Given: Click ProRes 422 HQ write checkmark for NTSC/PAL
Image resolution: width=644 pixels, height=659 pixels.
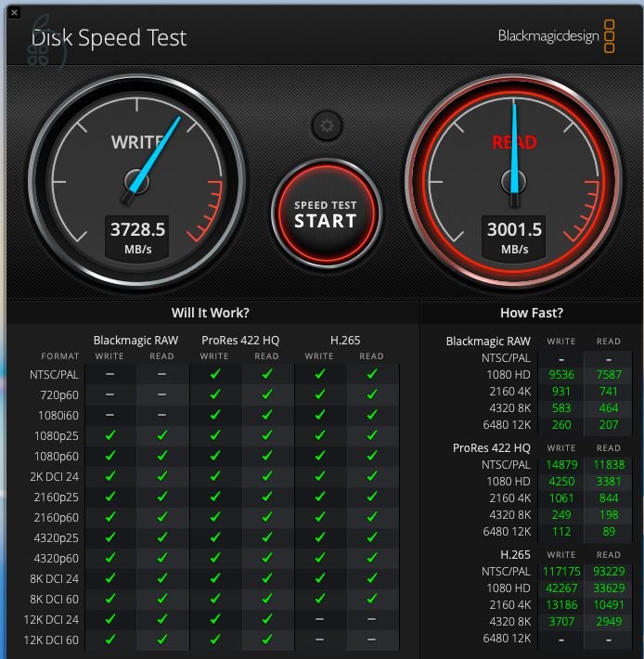Looking at the screenshot, I should pos(215,374).
